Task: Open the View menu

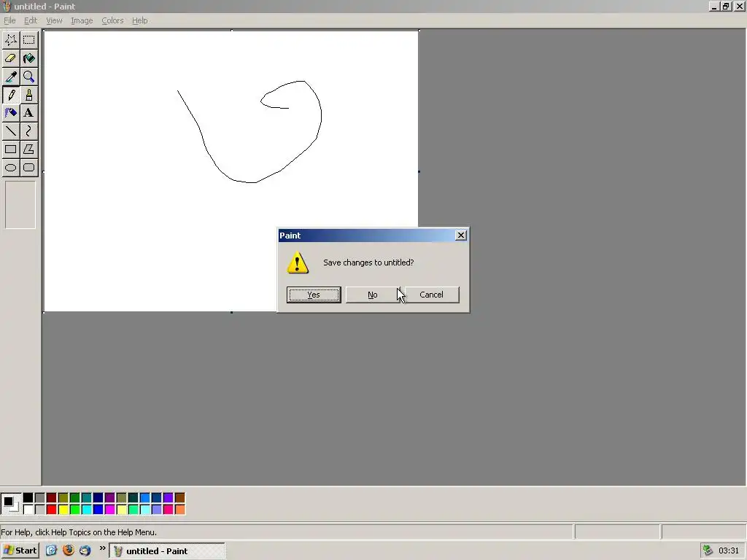Action: coord(54,20)
